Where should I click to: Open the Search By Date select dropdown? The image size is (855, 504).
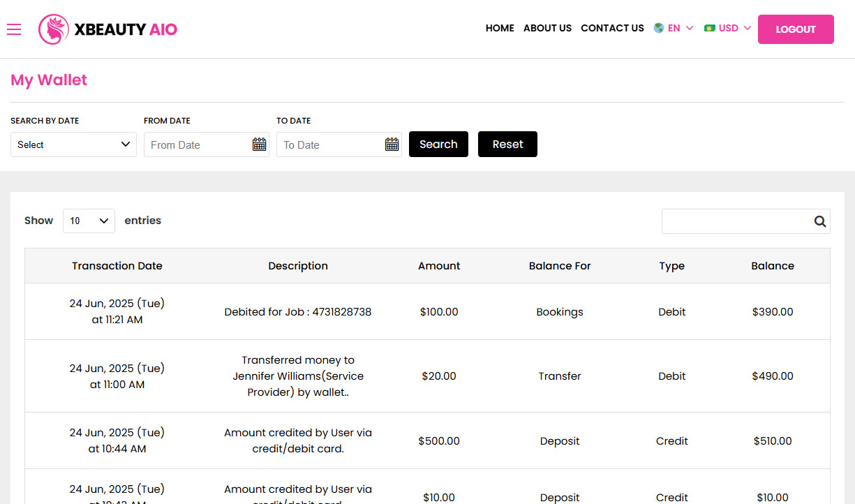[73, 144]
